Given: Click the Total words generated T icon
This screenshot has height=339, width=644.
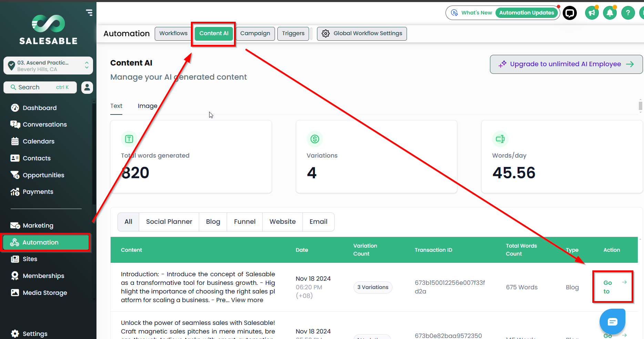Looking at the screenshot, I should (x=129, y=139).
